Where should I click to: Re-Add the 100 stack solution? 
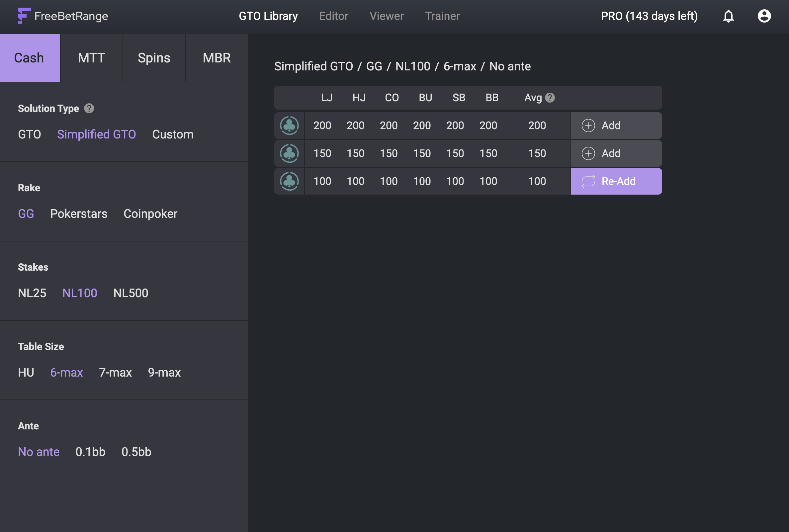click(616, 181)
